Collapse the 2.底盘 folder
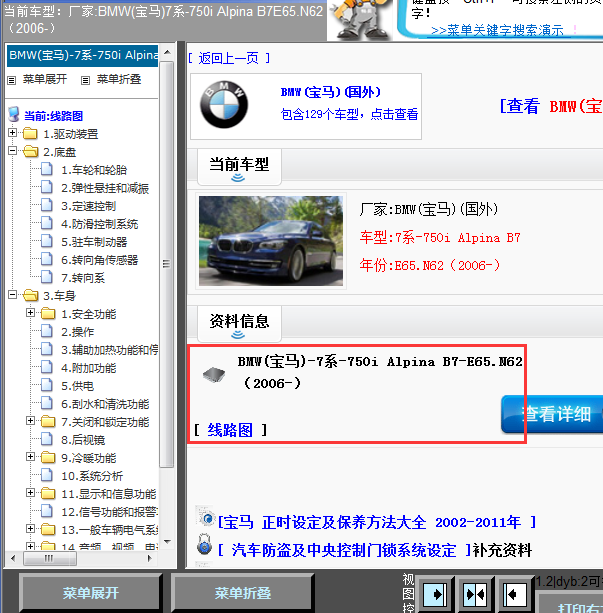The image size is (603, 613). point(13,151)
